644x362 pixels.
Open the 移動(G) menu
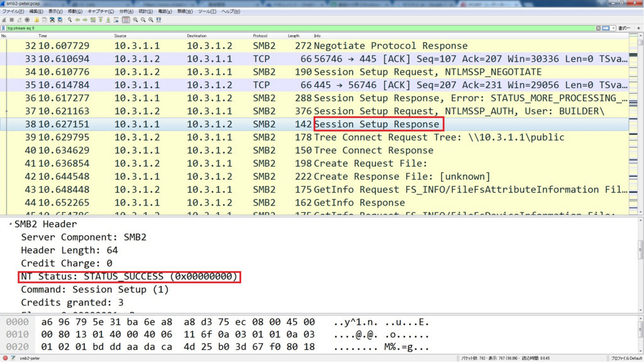tap(75, 11)
